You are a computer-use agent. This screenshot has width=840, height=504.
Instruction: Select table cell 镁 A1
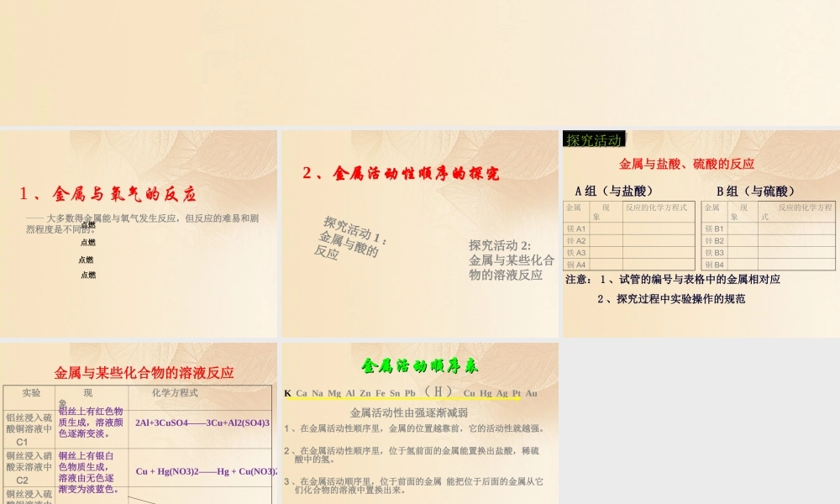point(576,228)
